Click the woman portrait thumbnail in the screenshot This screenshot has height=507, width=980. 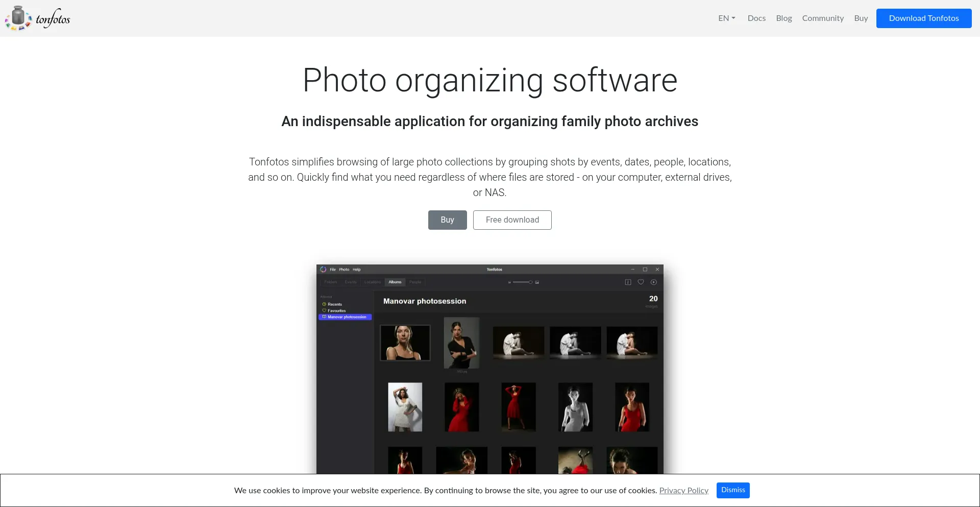[405, 343]
